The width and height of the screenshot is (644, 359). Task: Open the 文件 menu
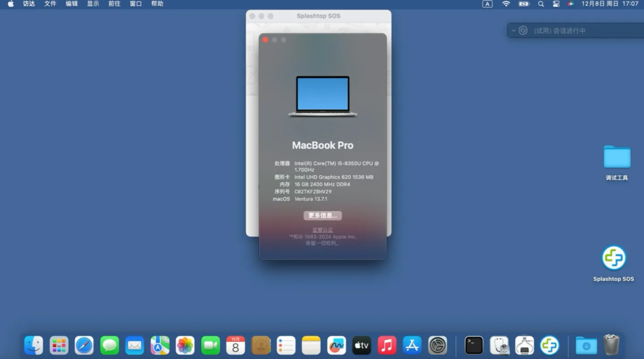click(51, 4)
